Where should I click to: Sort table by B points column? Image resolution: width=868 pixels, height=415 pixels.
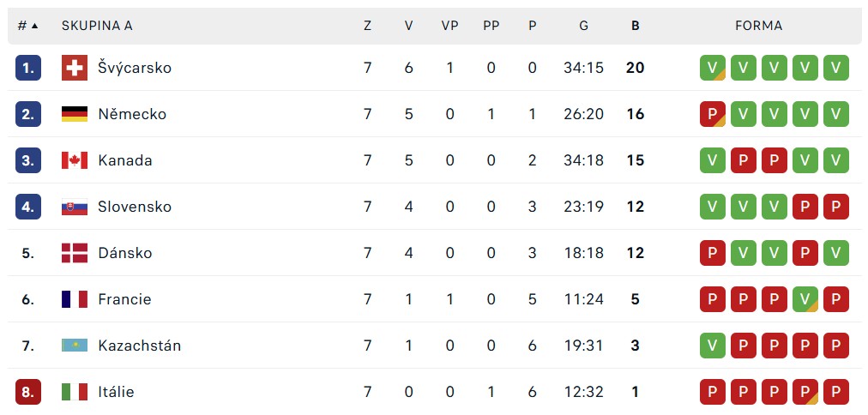635,26
